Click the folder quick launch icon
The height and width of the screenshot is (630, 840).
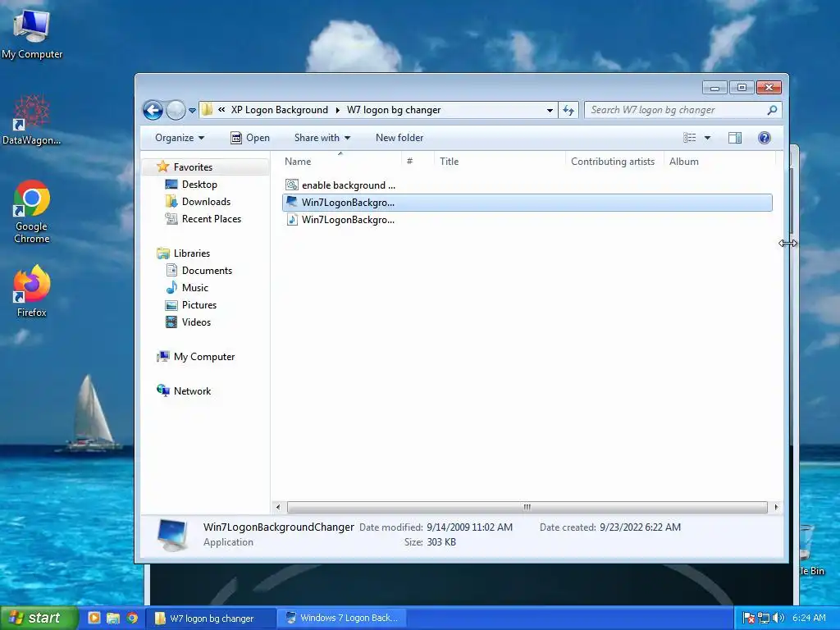(113, 618)
